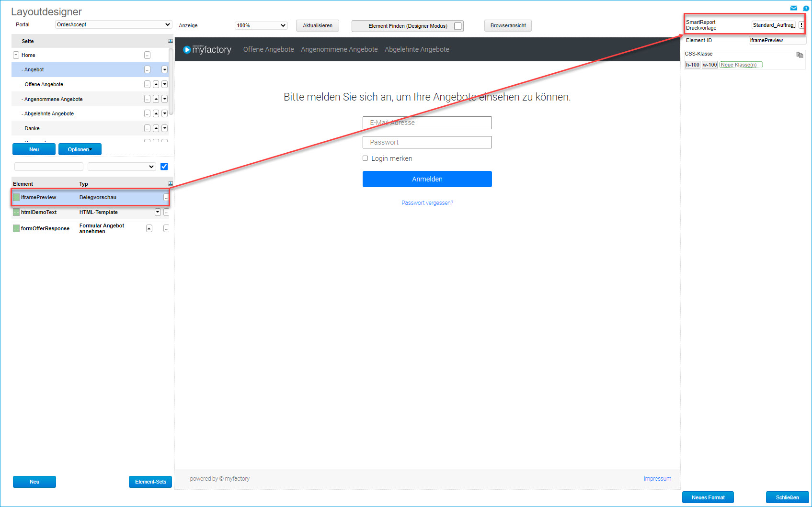Open the Impressum link
812x507 pixels.
(x=657, y=479)
